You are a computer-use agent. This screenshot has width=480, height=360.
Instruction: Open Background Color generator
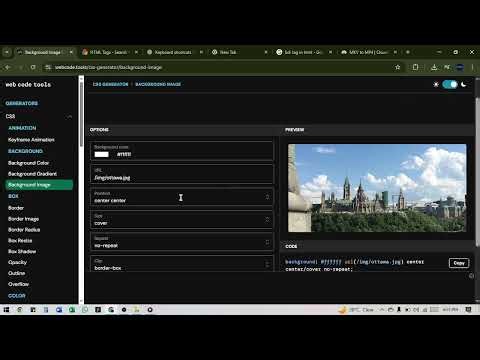coord(28,163)
